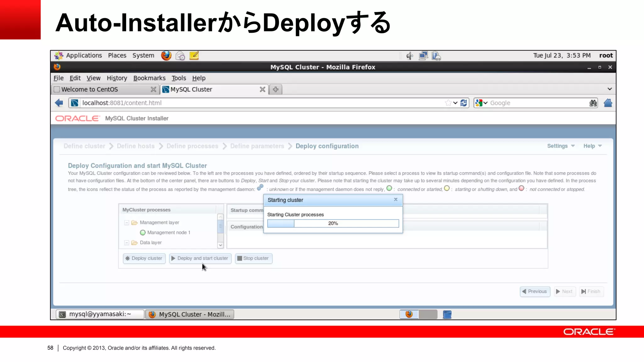Image resolution: width=644 pixels, height=362 pixels.
Task: Select Management node 1 in tree
Action: [169, 233]
